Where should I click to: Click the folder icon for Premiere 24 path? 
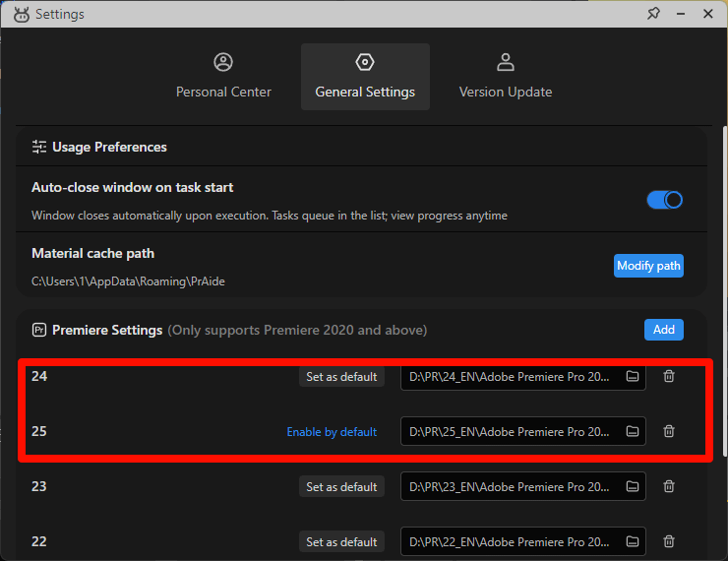point(633,377)
